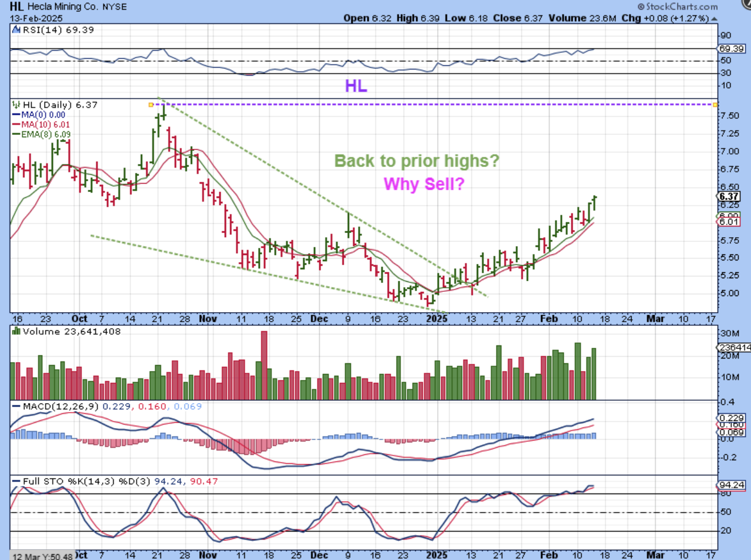The height and width of the screenshot is (560, 751).
Task: Click the volume bars icon beside Volume label
Action: pyautogui.click(x=16, y=332)
